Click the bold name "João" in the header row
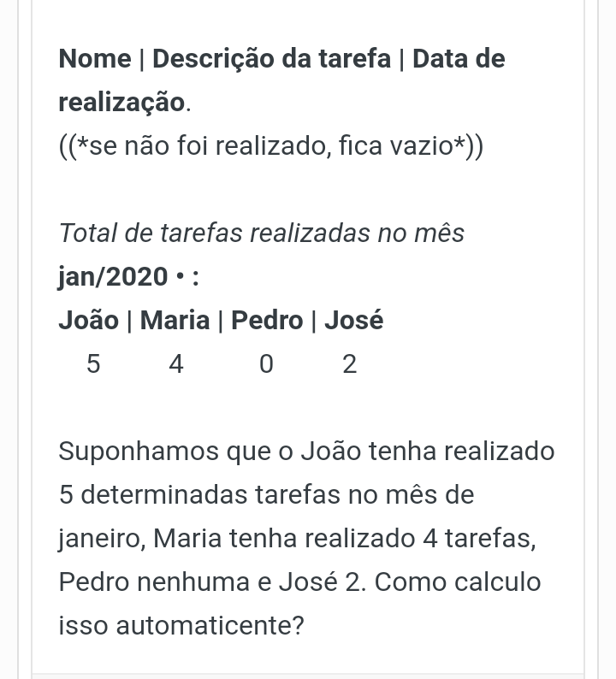The height and width of the screenshot is (679, 616). [89, 320]
